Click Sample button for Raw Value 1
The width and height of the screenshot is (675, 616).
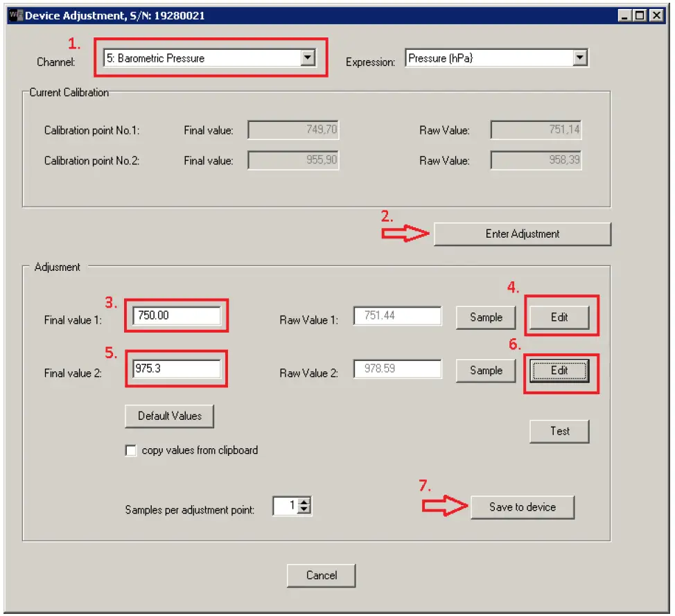pyautogui.click(x=486, y=317)
